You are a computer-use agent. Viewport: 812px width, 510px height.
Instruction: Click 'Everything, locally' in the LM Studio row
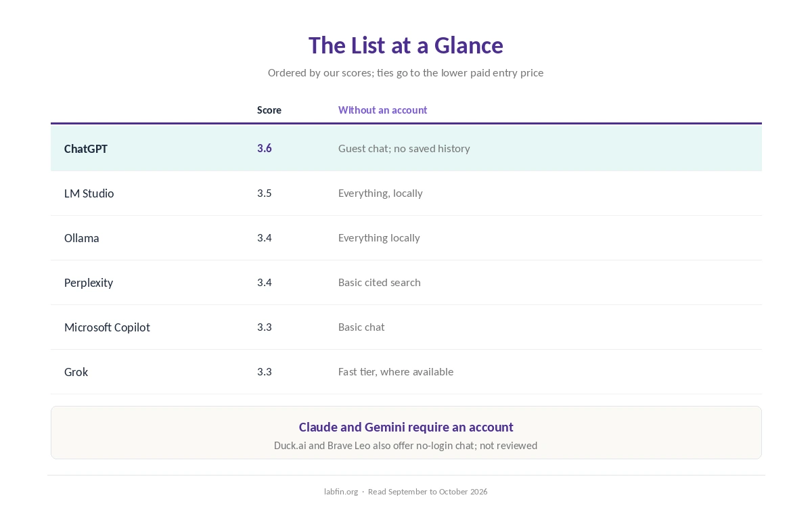pyautogui.click(x=380, y=193)
